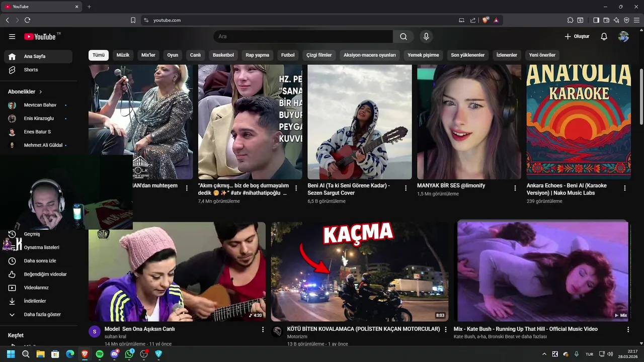644x362 pixels.
Task: Expand Daha fazla göster in sidebar
Action: point(38,315)
